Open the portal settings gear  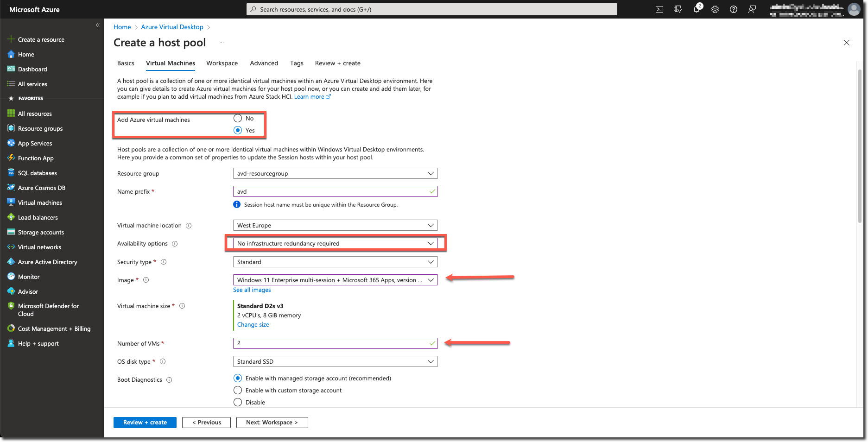tap(715, 9)
